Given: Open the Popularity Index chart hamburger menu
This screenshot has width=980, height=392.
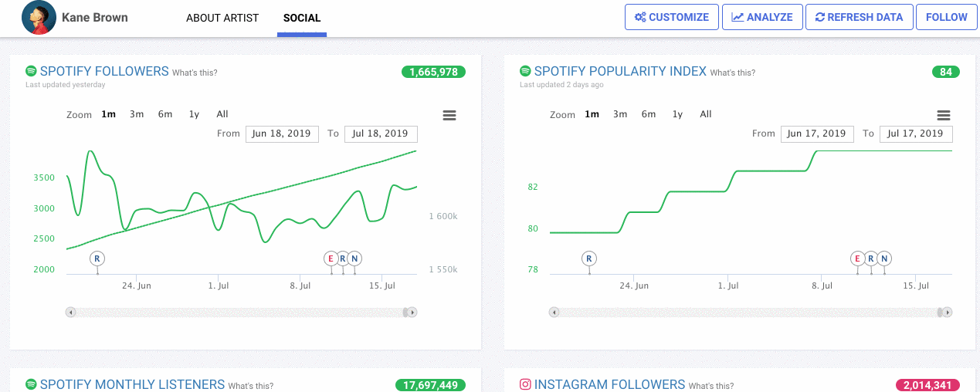Looking at the screenshot, I should coord(943,116).
